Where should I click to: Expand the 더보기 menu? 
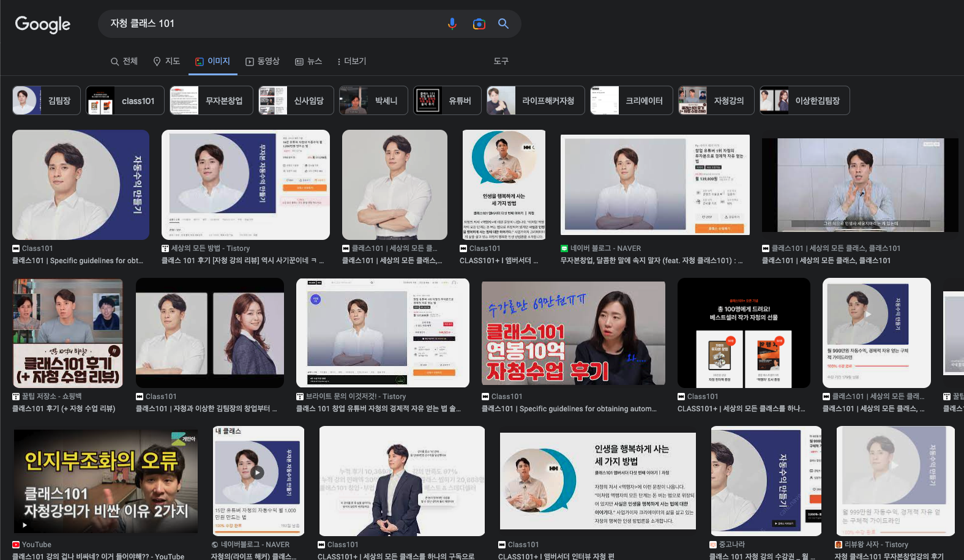351,61
